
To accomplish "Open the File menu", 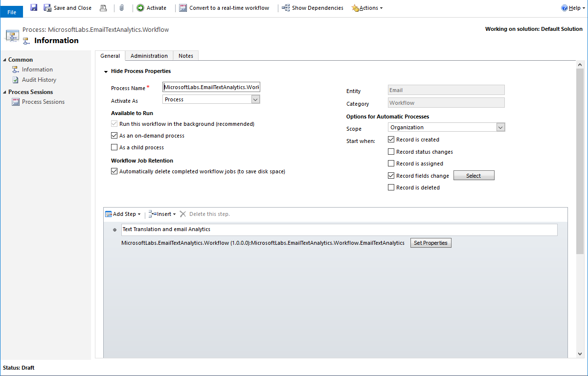I will click(12, 12).
